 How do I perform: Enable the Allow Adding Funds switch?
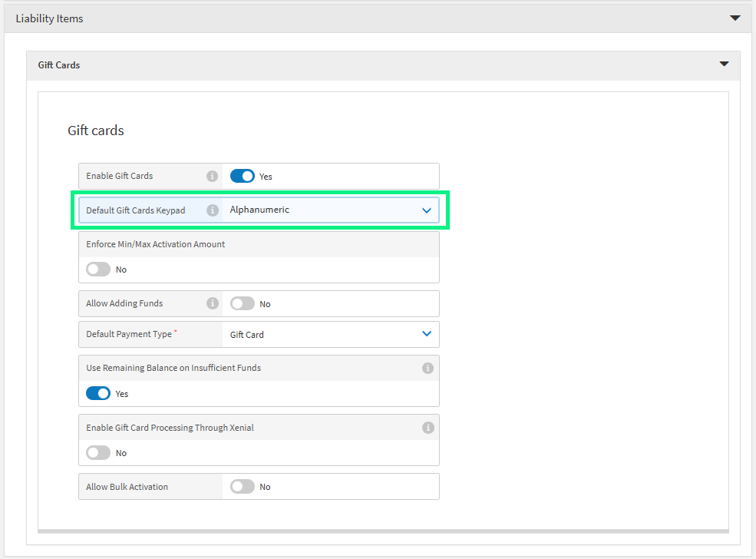click(x=243, y=303)
